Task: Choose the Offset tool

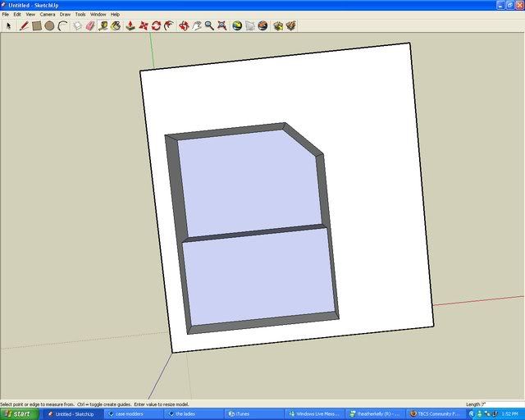Action: pos(169,25)
